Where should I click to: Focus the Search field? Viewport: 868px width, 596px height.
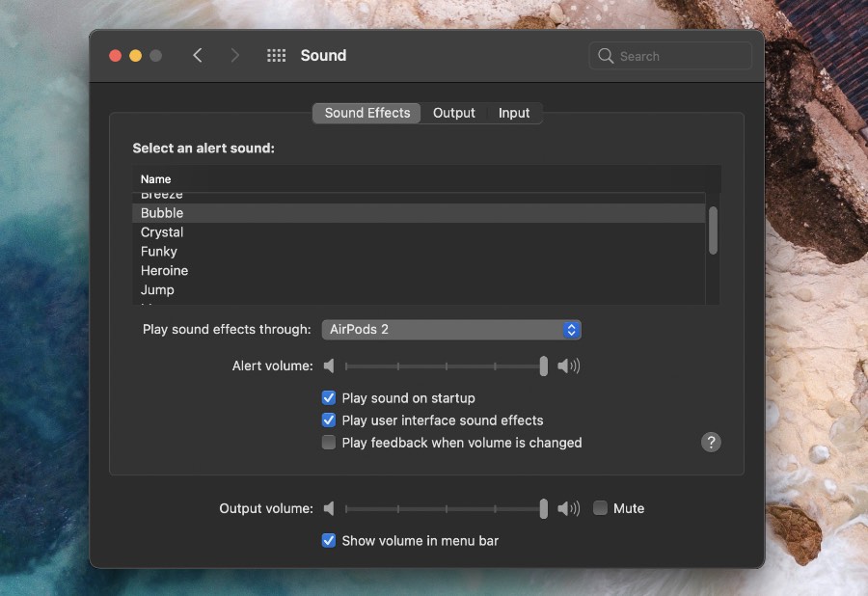[x=670, y=56]
